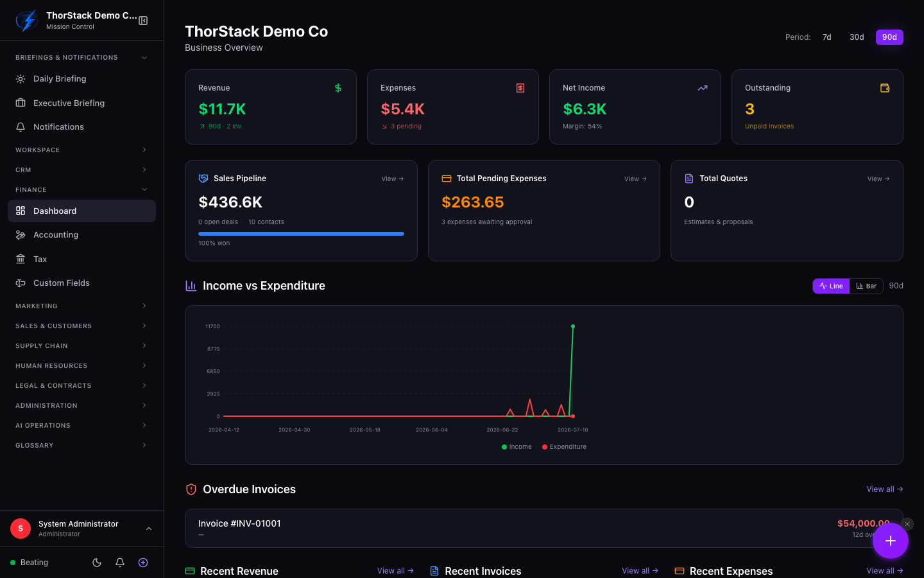Viewport: 924px width, 578px height.
Task: View the Sales Pipeline details
Action: pyautogui.click(x=393, y=179)
